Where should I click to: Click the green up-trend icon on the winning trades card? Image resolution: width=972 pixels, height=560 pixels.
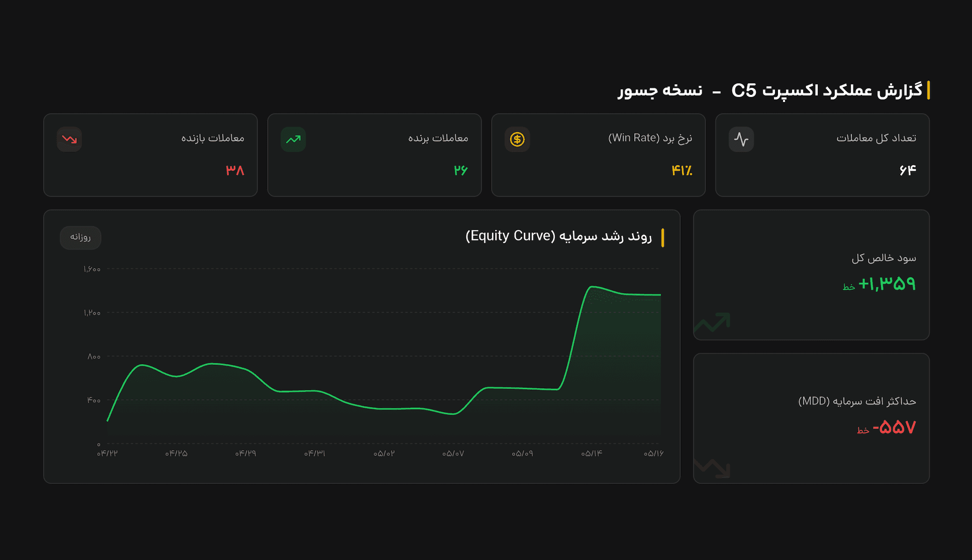tap(293, 139)
